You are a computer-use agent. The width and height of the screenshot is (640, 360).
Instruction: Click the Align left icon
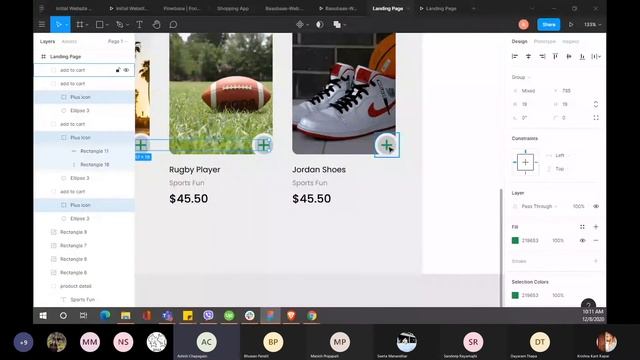tap(515, 56)
